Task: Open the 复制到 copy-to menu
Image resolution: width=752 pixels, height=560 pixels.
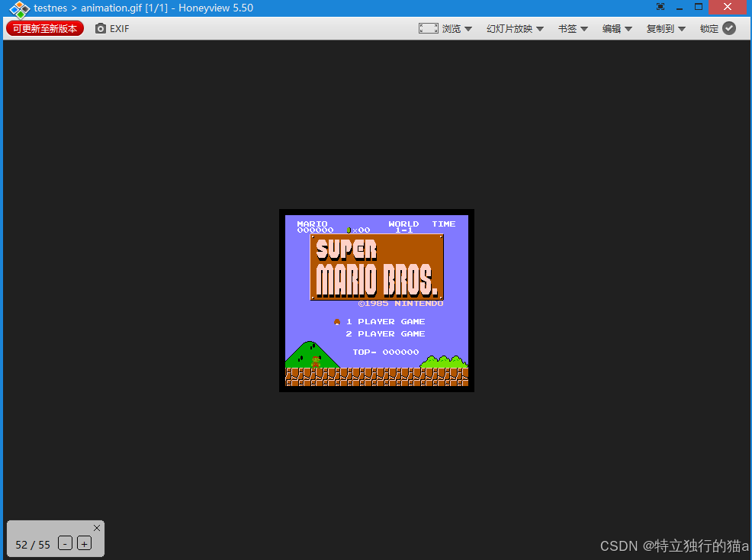Action: tap(666, 29)
